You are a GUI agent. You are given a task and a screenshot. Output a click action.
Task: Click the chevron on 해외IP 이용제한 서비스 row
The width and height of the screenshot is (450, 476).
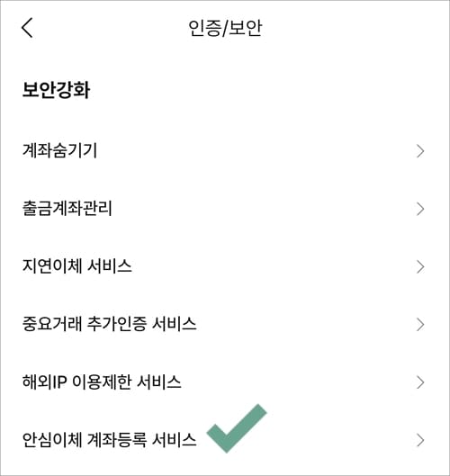[420, 382]
